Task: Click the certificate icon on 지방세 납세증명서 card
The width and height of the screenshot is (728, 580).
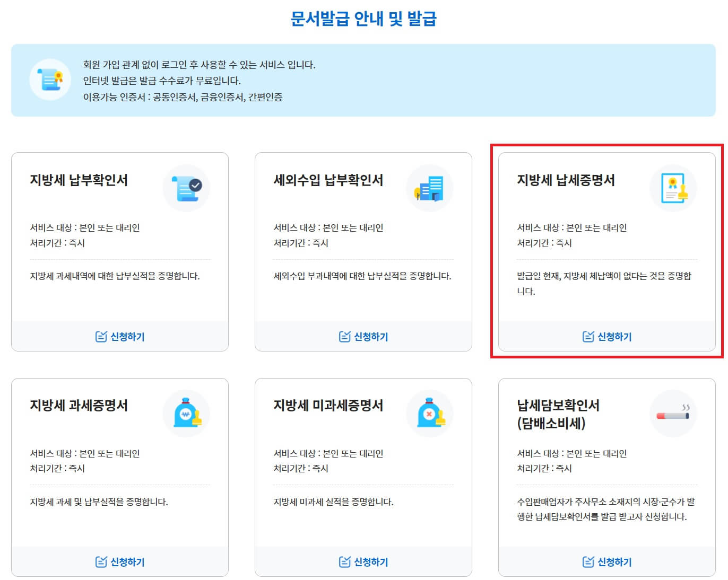Action: (x=673, y=188)
